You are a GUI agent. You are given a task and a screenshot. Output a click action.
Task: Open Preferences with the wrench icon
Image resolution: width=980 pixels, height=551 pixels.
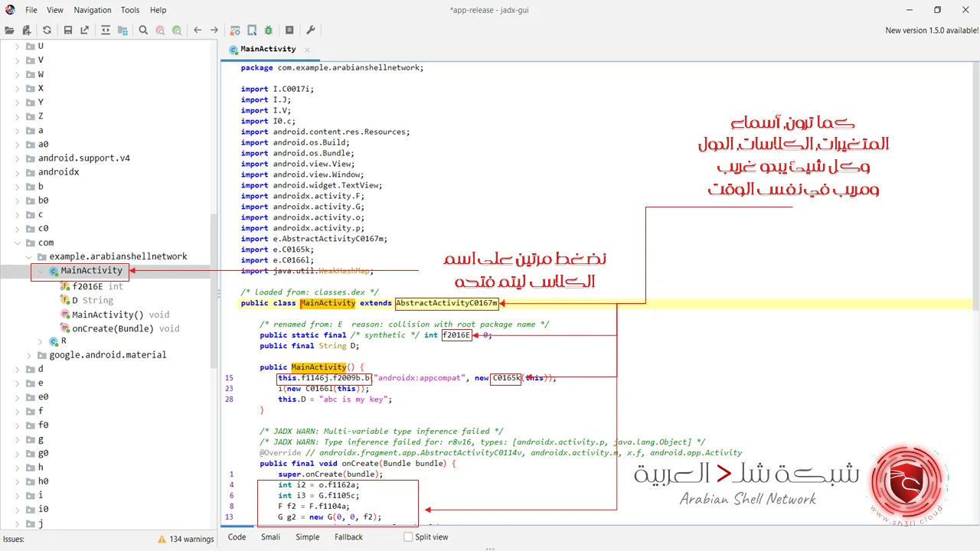coord(310,31)
